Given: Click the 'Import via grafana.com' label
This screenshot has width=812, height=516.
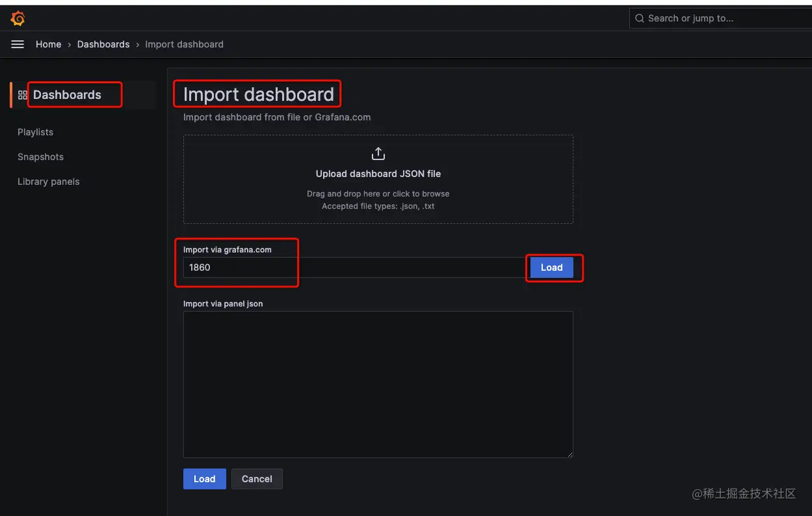Looking at the screenshot, I should click(x=228, y=250).
